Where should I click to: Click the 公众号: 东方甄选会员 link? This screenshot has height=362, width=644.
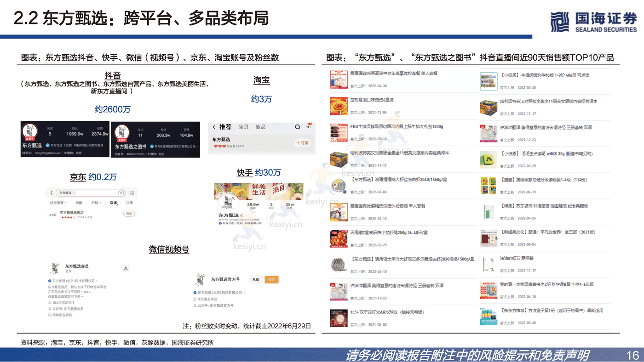[66, 309]
